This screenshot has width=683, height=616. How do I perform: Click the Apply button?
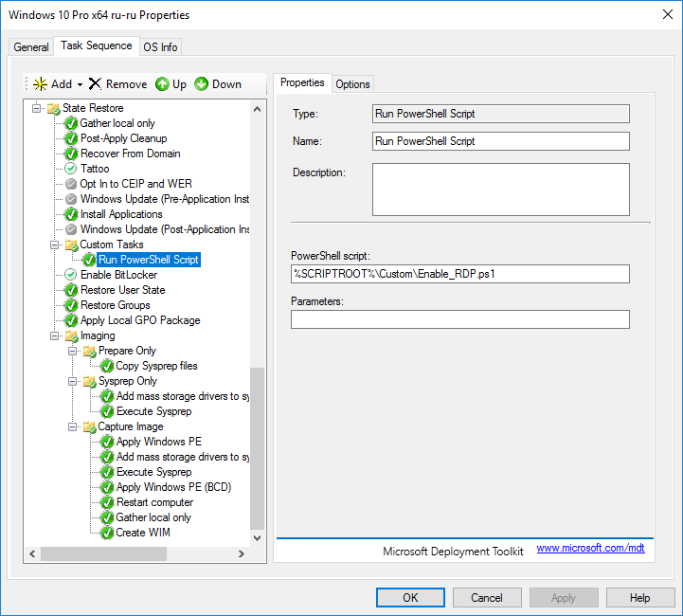click(x=564, y=598)
